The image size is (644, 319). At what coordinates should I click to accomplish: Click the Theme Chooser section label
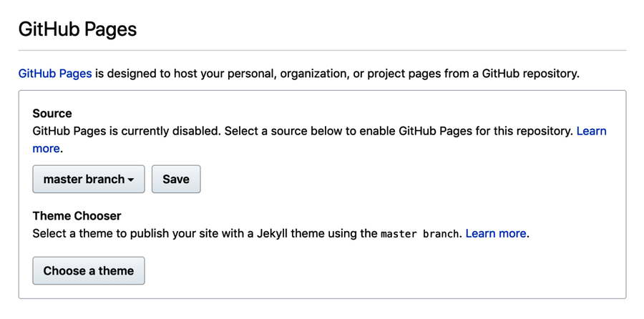click(x=77, y=216)
